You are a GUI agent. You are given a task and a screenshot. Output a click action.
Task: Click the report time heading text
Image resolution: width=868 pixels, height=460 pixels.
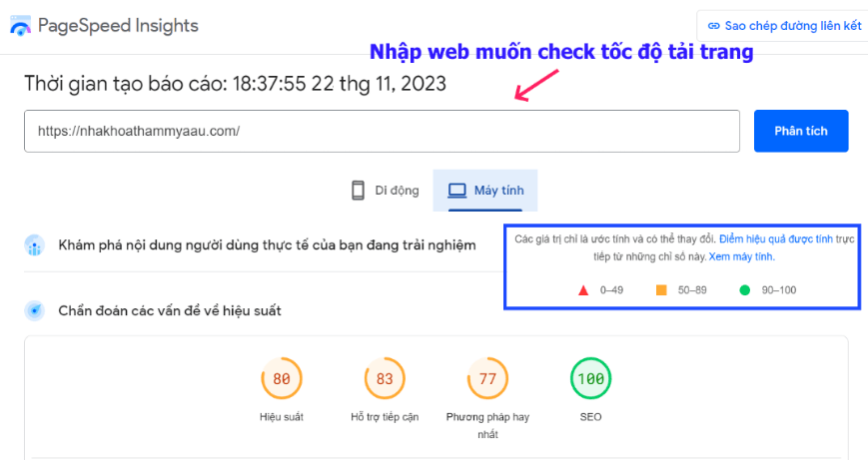236,84
